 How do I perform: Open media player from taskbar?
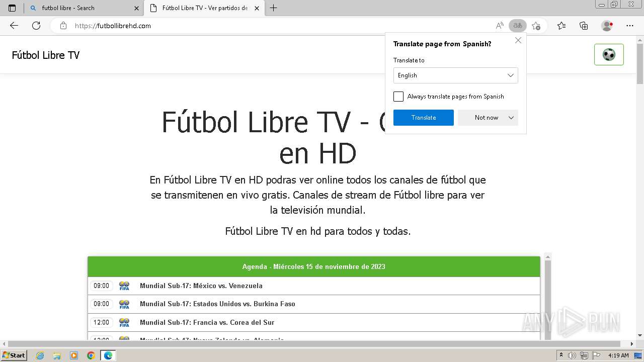pyautogui.click(x=74, y=355)
